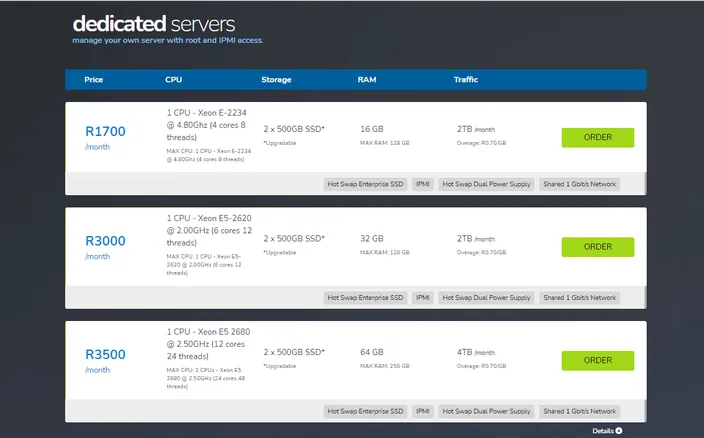This screenshot has width=704, height=438.
Task: Click Shared 1 Gbit/s Network tag in R3000 card
Action: pos(579,298)
